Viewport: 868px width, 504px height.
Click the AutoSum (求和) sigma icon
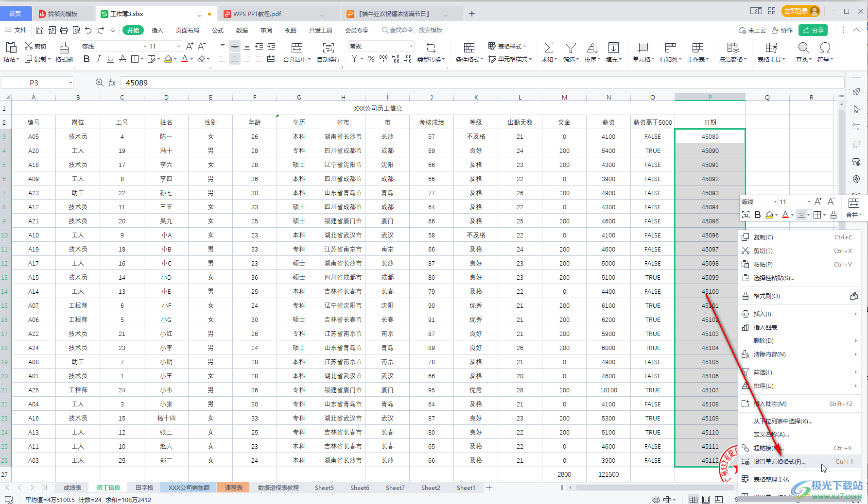549,48
